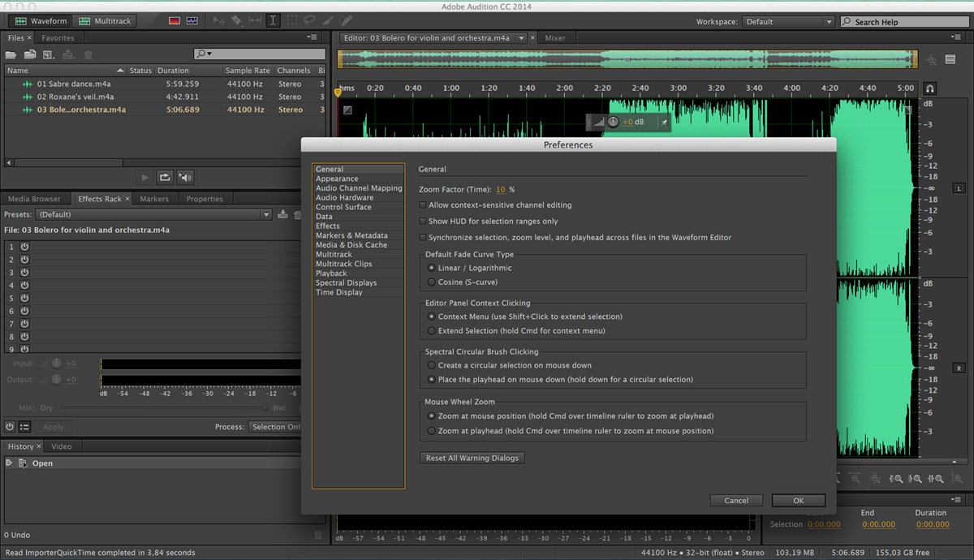Screen dimensions: 974x560
Task: Toggle power for effect slot 1
Action: pyautogui.click(x=24, y=246)
